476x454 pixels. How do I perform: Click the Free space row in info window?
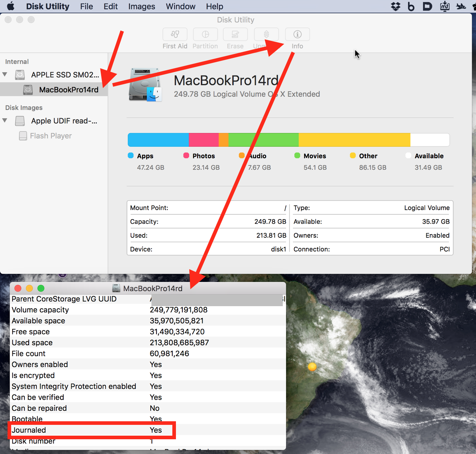[148, 332]
